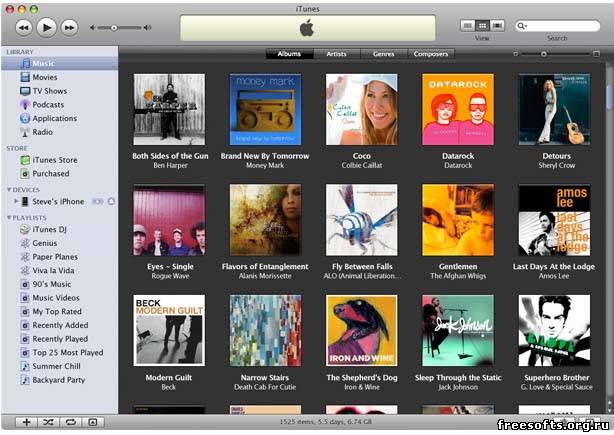Create a new playlist with plus button
Image resolution: width=614 pixels, height=435 pixels.
pos(26,422)
